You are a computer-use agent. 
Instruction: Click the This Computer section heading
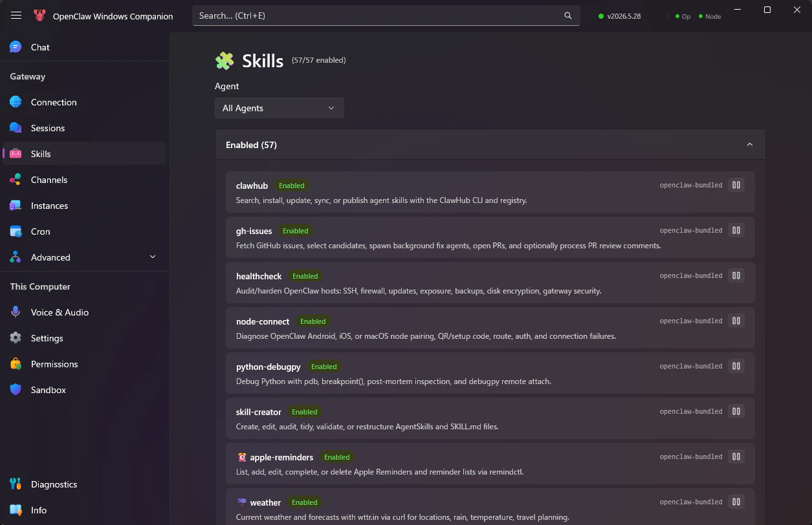pos(40,286)
